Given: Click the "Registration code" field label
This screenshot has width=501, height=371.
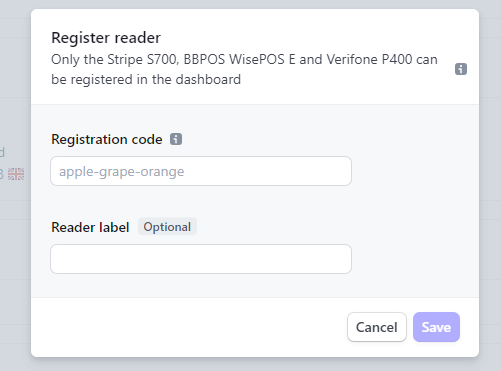Looking at the screenshot, I should pos(107,139).
